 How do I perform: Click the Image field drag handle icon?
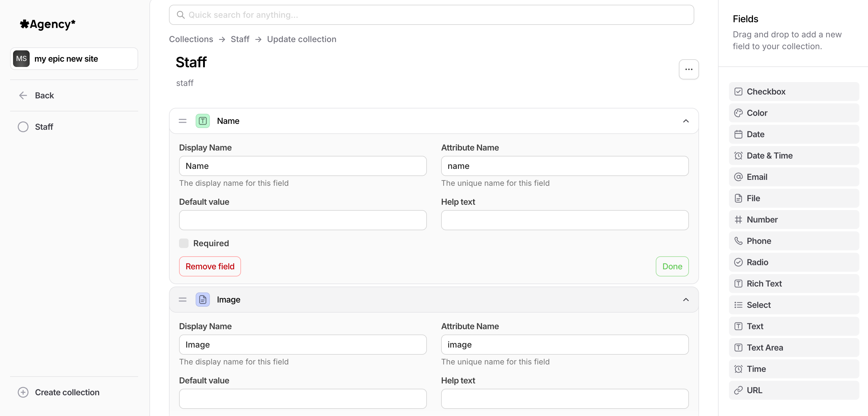click(x=182, y=300)
